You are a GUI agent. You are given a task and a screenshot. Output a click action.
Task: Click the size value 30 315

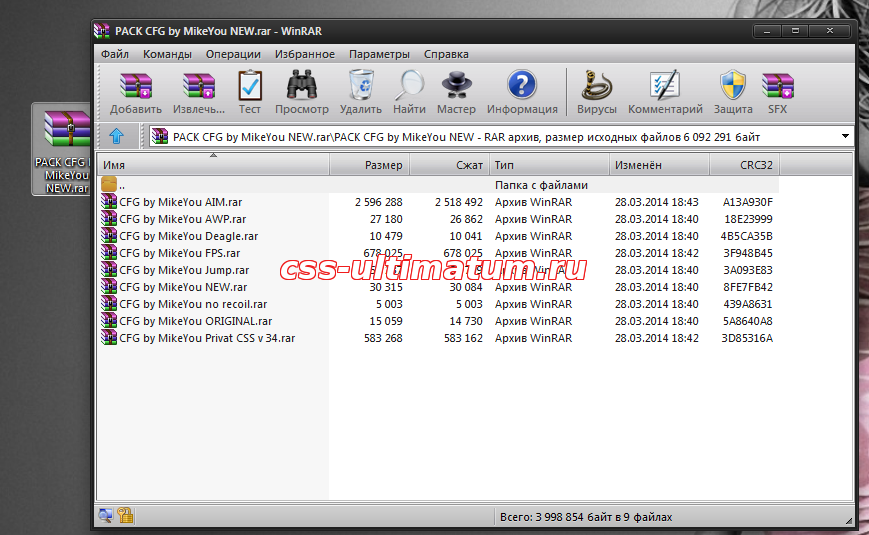[x=386, y=287]
